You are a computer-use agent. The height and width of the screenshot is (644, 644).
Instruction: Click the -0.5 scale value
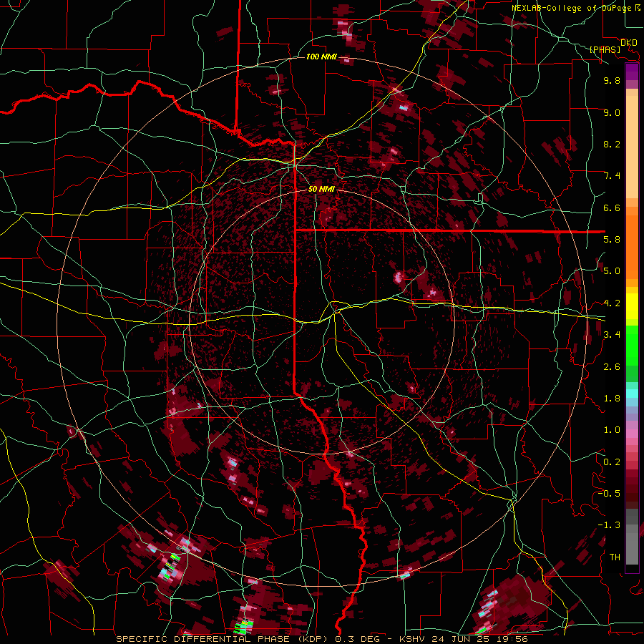(609, 494)
